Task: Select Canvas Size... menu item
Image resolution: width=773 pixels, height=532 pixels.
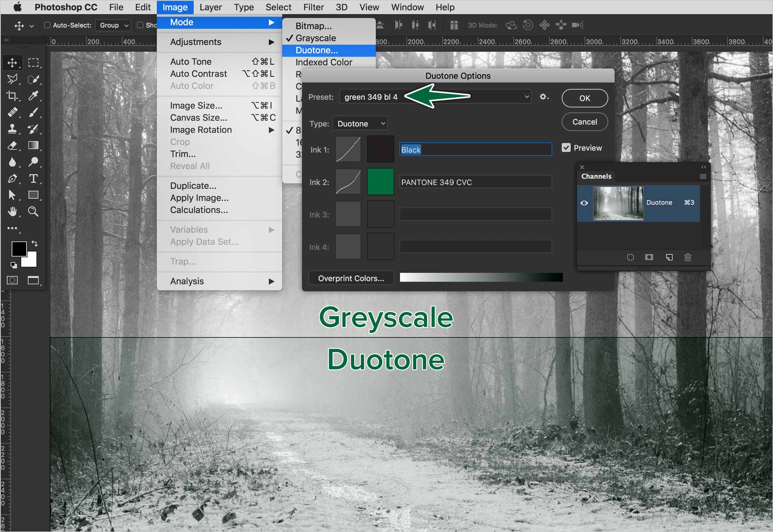Action: [x=220, y=117]
